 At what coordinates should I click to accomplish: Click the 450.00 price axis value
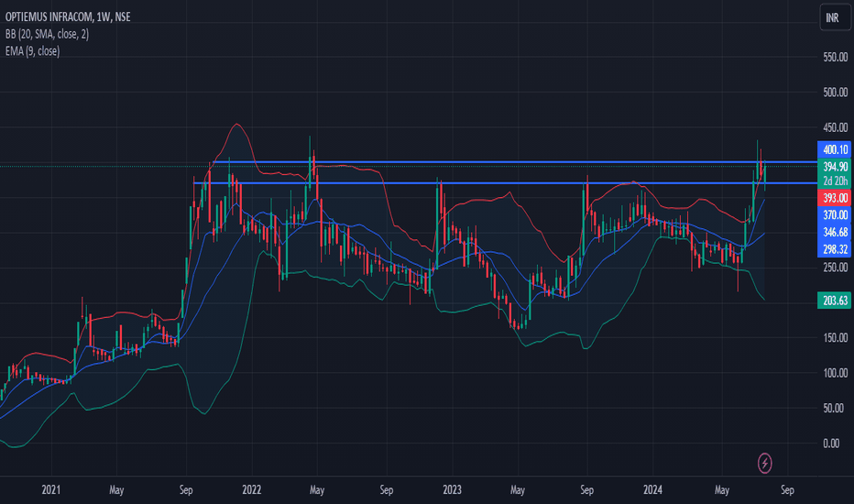click(x=835, y=127)
